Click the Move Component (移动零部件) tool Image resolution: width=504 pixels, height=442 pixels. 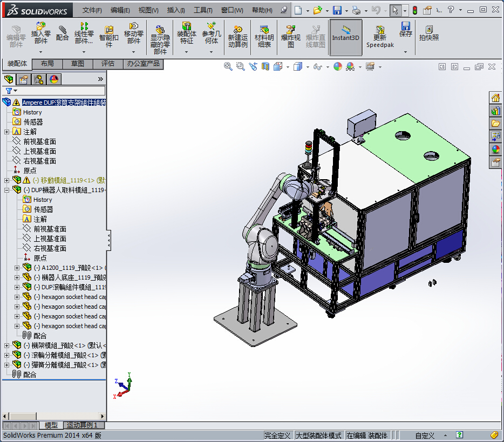[134, 33]
